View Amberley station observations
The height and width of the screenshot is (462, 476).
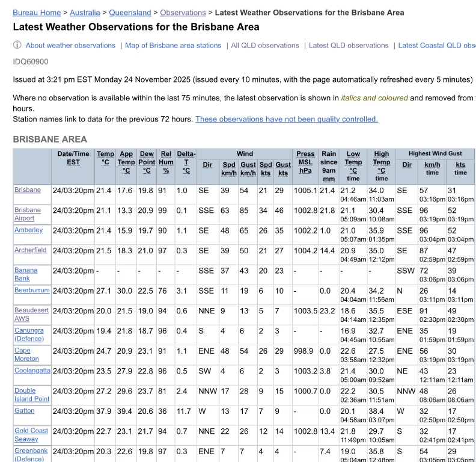coord(29,230)
